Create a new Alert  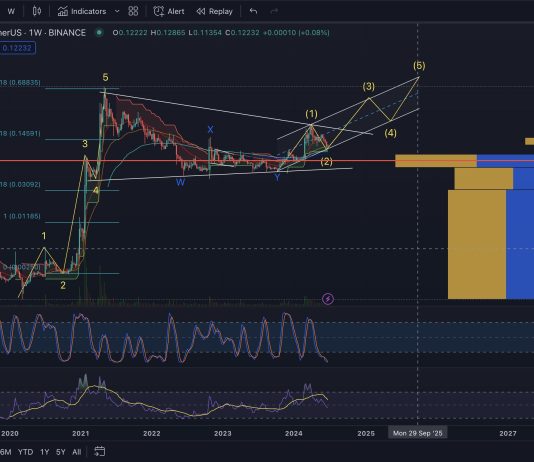click(x=169, y=11)
